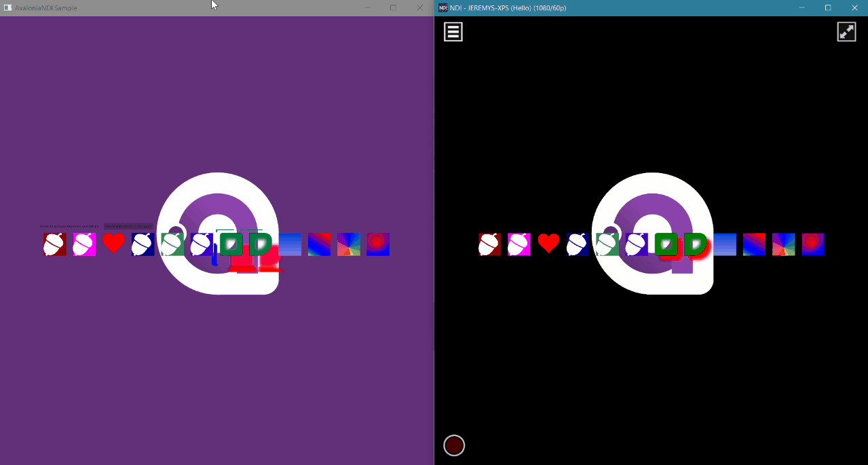
Task: Maximize the AvaloniaNDI.Sample window
Action: (x=393, y=7)
